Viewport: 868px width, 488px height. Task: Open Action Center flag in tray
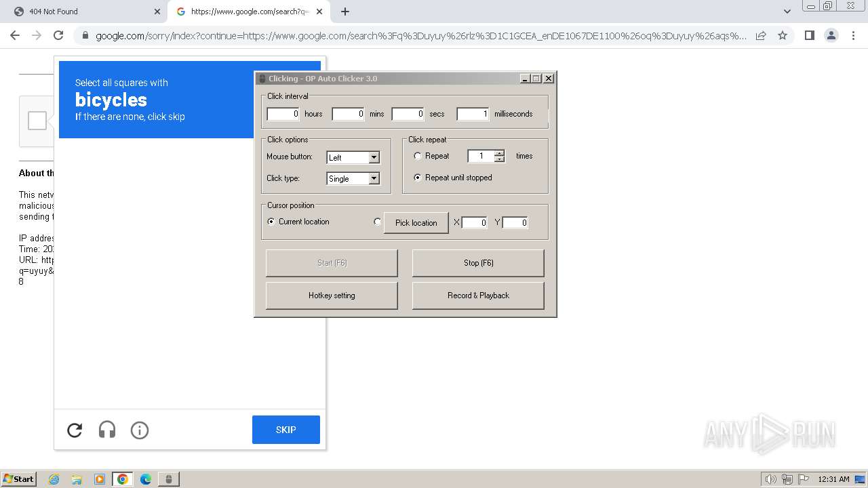[x=804, y=479]
